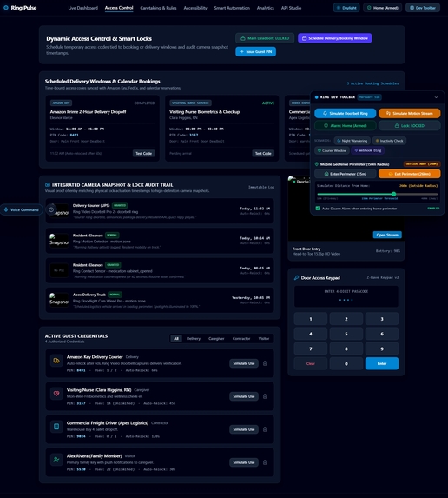Screen dimensions: 448x498
Task: Activate the Voice Command microphone button
Action: pos(21,209)
